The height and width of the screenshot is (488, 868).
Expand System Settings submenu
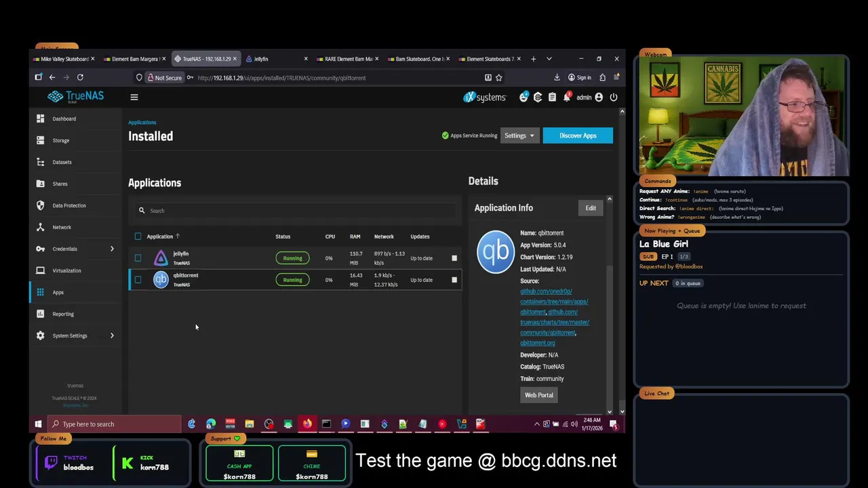112,335
